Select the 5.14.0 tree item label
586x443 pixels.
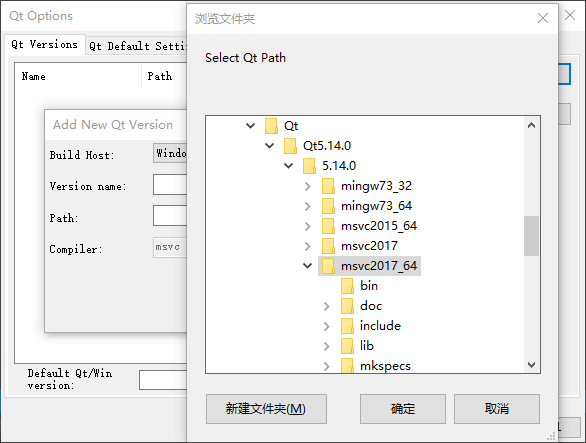click(x=339, y=166)
